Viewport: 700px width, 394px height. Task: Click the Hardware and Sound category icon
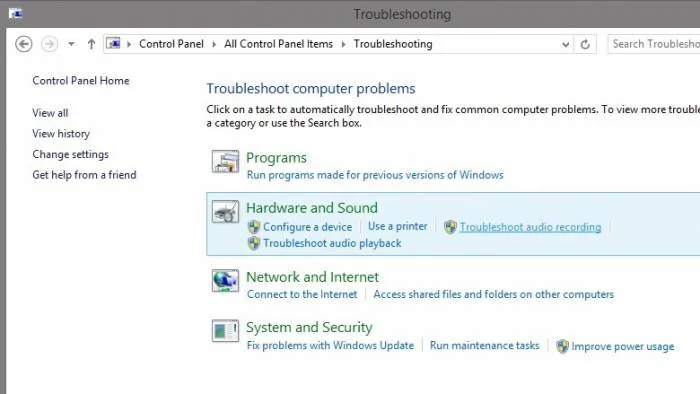[225, 212]
